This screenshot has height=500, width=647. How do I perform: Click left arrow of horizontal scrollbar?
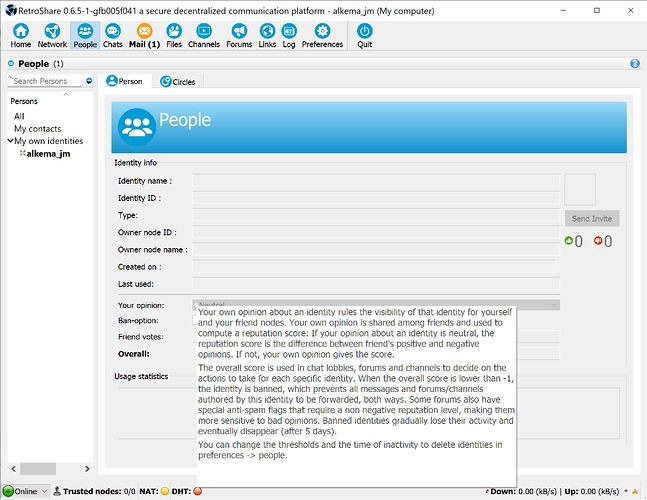tap(14, 469)
